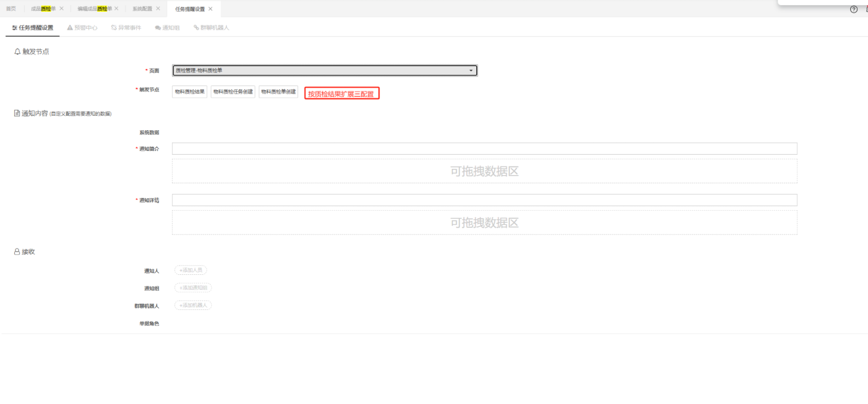Screen dimensions: 868x404
Task: Open the 群聊机器人 sub-tab
Action: click(212, 28)
